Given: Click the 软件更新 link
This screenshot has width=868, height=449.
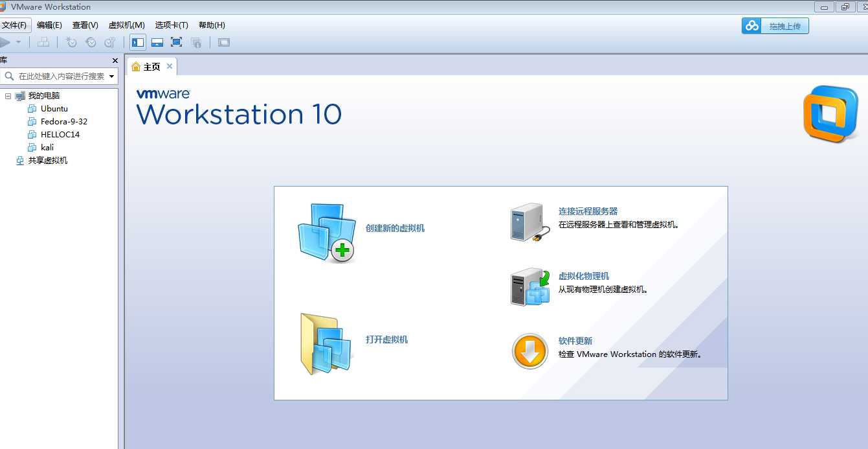Looking at the screenshot, I should click(575, 341).
